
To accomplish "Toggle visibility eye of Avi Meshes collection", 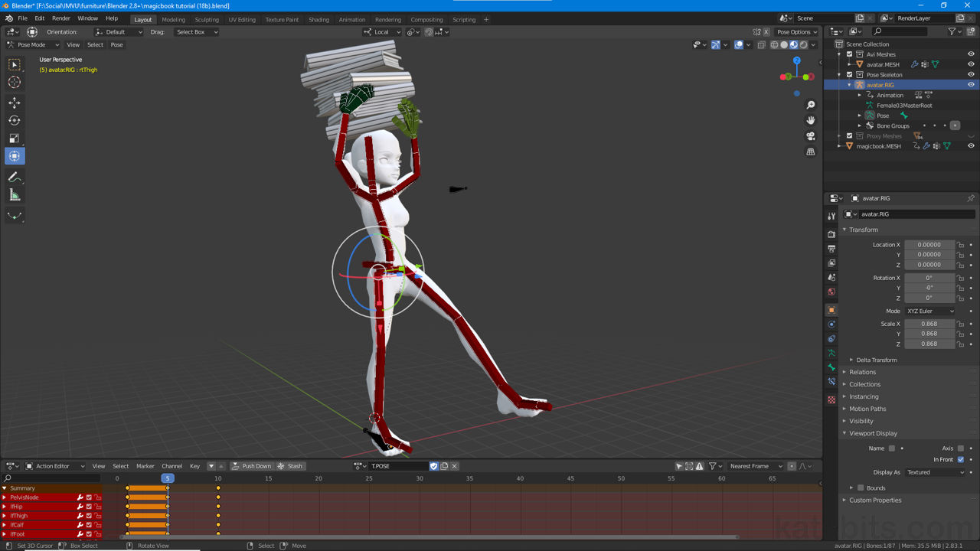I will click(x=971, y=54).
